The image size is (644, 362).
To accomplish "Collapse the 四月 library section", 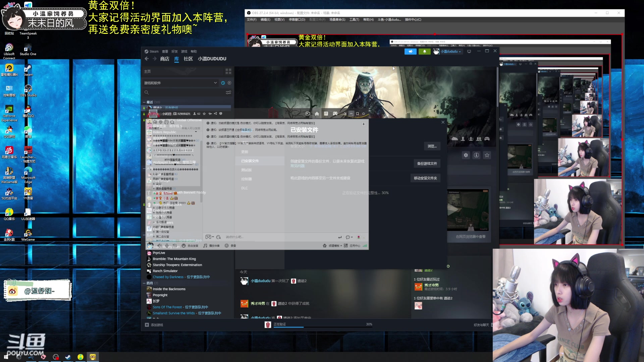I will coord(145,283).
